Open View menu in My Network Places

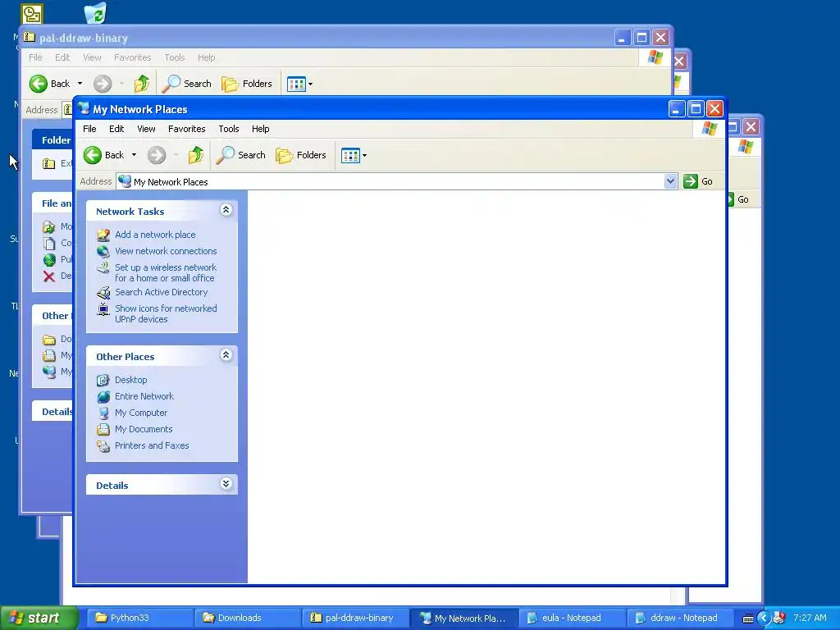point(146,129)
